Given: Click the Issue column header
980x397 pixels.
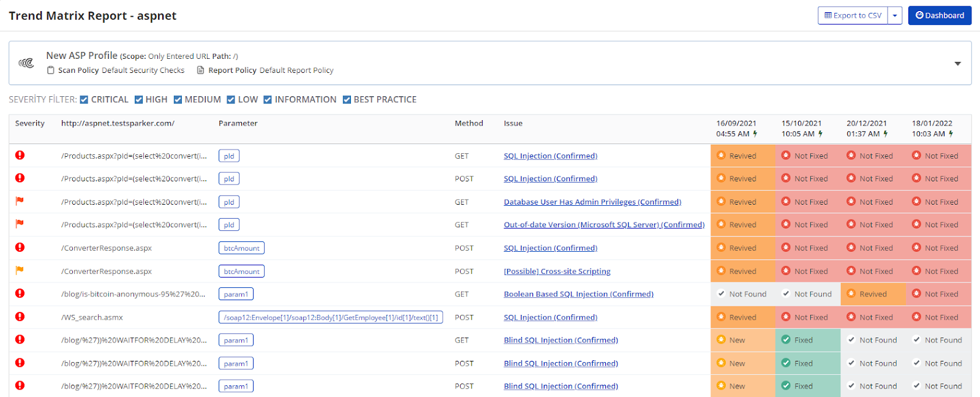Looking at the screenshot, I should coord(513,123).
